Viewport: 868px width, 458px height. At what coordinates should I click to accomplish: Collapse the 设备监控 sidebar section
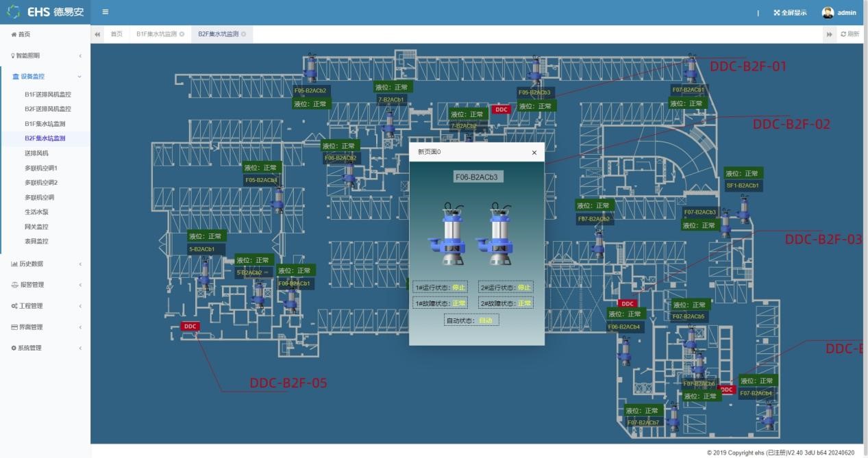pos(45,77)
